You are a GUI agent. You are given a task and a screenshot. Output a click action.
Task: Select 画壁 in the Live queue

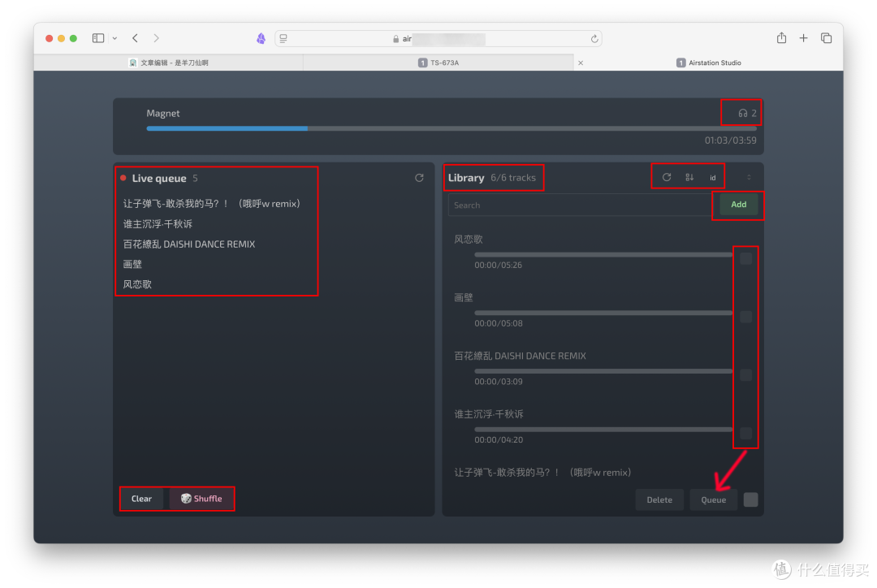[132, 264]
